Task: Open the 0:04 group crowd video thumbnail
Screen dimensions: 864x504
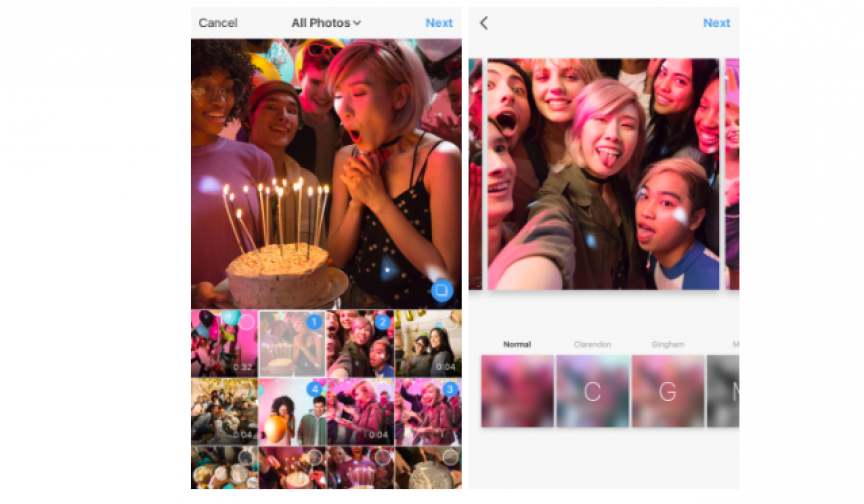Action: (x=224, y=410)
